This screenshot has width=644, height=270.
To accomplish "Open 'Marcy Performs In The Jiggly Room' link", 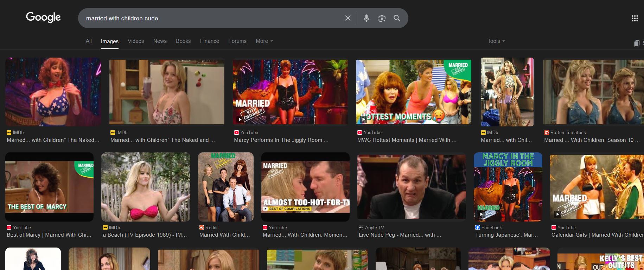I will tap(281, 140).
